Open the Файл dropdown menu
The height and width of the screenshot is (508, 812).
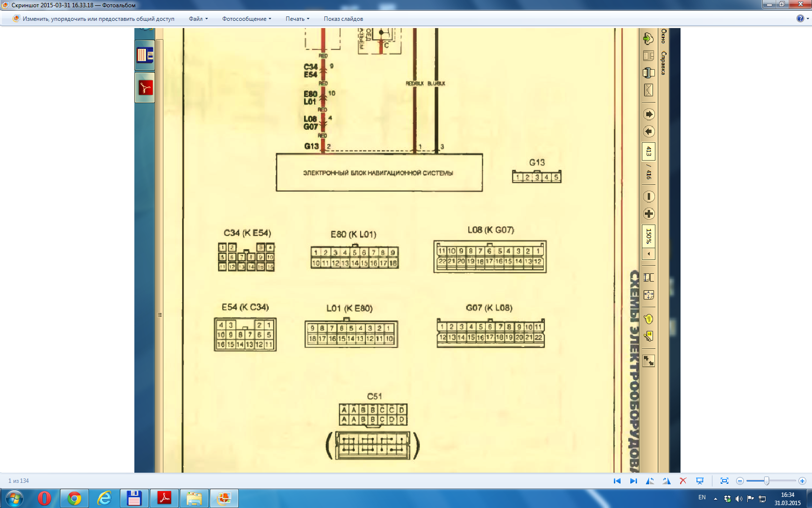(198, 19)
